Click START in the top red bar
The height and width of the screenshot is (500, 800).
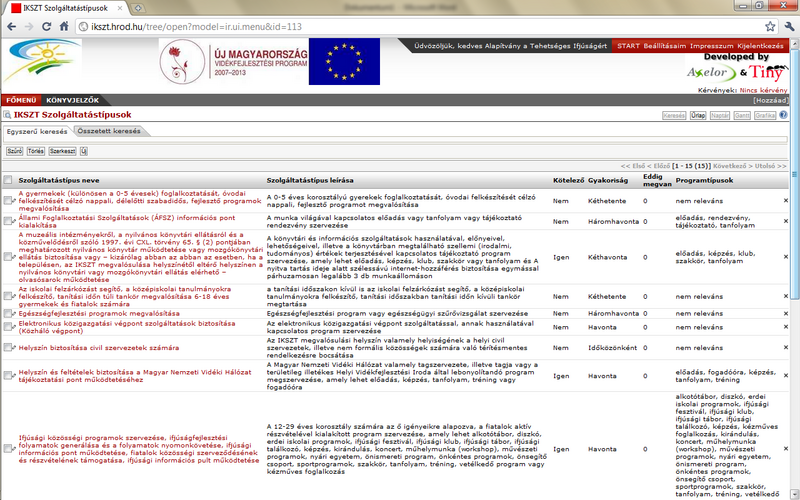click(628, 46)
